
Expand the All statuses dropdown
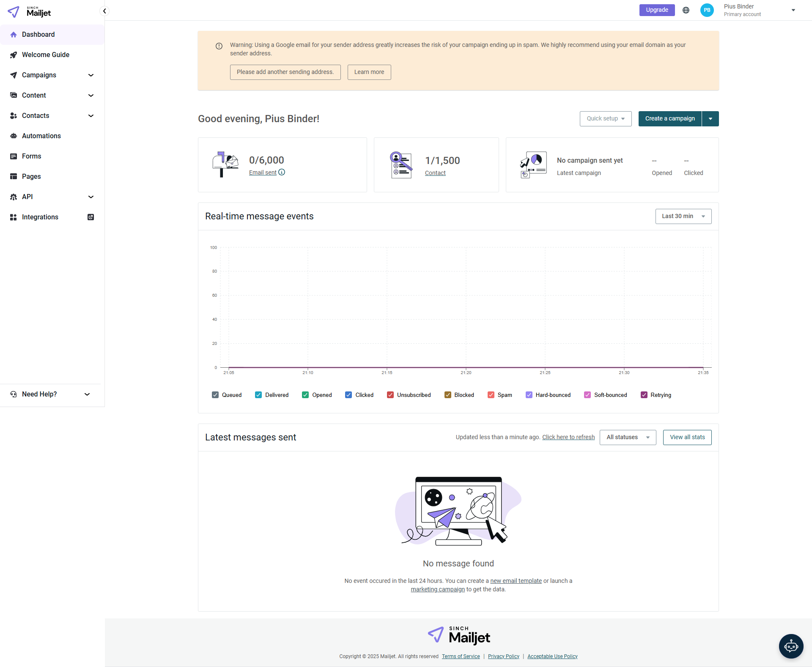[628, 437]
